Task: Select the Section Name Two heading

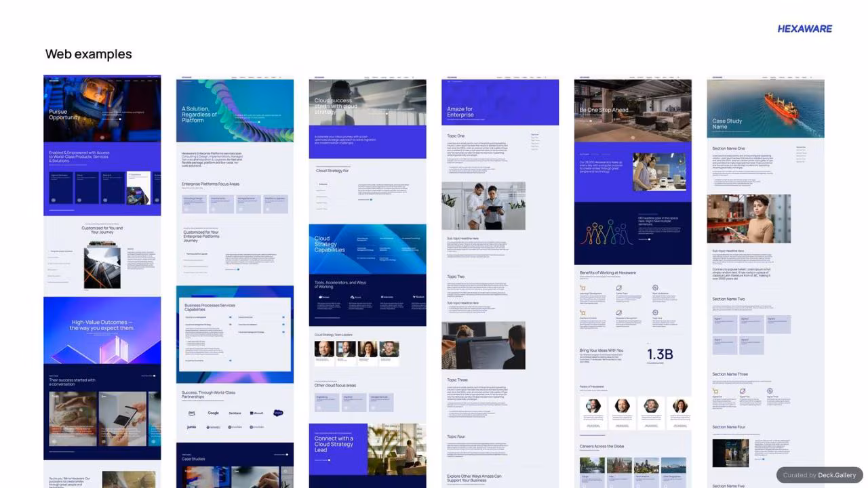Action: pos(729,299)
